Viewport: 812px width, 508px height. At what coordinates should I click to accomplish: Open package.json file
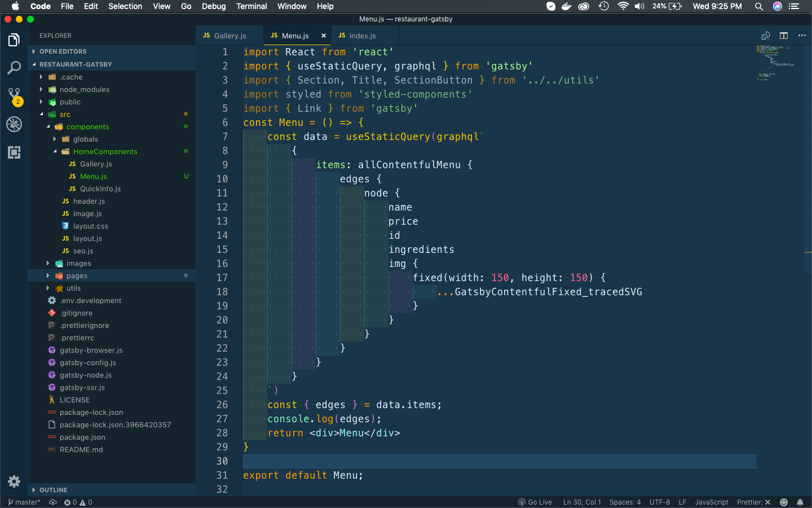[x=112, y=437]
